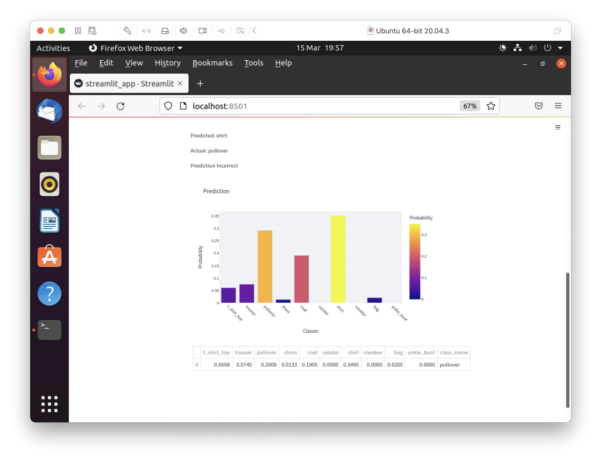
Task: Open the system status menu arrow
Action: coord(561,48)
